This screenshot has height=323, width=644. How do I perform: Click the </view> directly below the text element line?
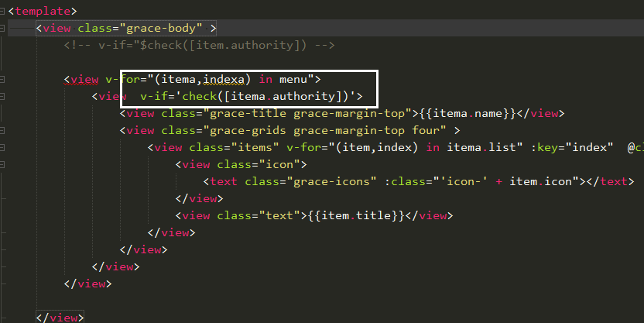click(x=199, y=199)
